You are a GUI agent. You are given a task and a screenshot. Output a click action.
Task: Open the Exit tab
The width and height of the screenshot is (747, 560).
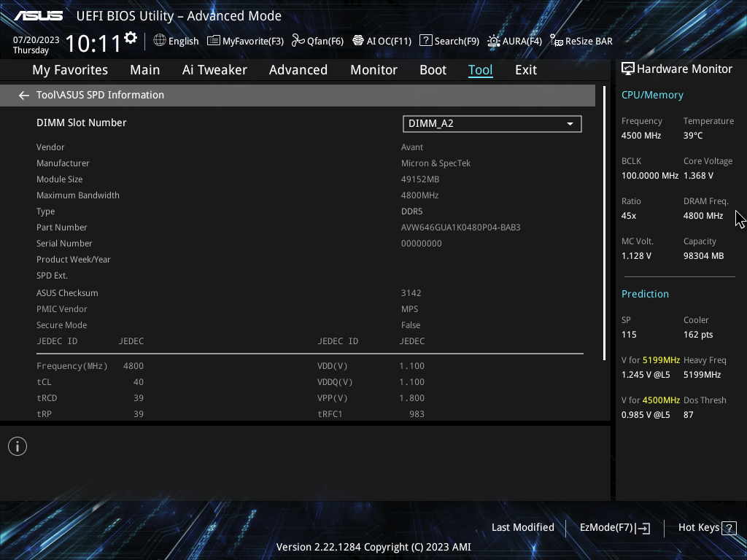526,70
